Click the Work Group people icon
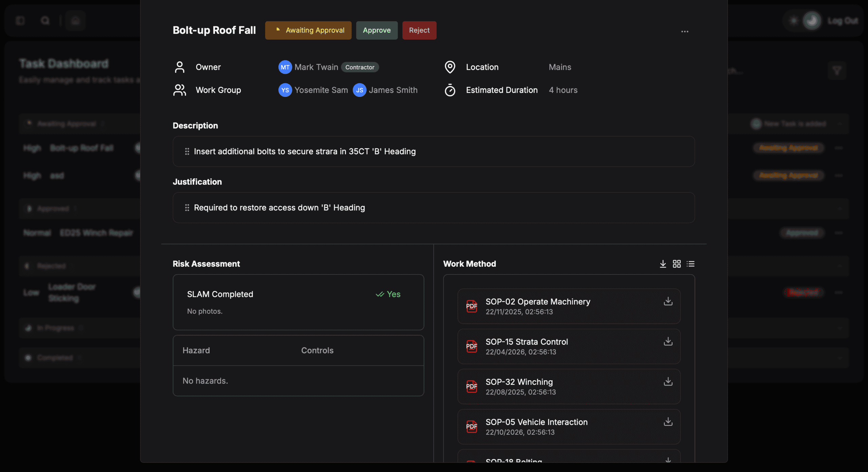The image size is (868, 472). click(180, 90)
